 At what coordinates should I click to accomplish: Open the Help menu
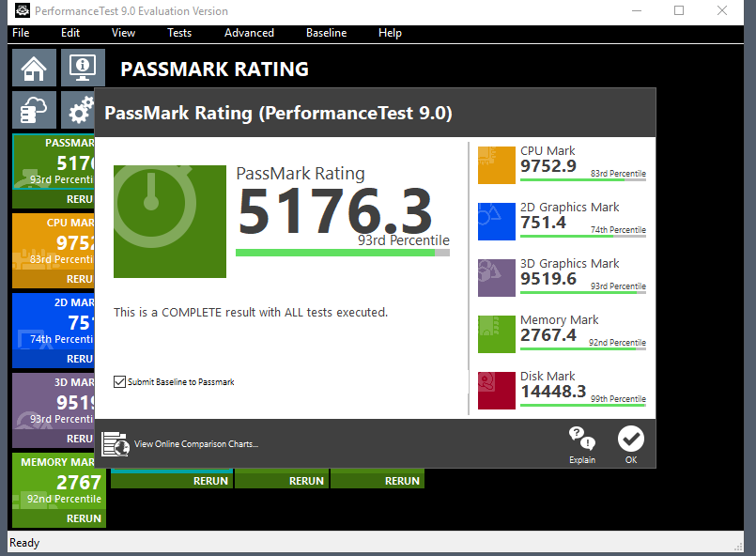pyautogui.click(x=390, y=33)
